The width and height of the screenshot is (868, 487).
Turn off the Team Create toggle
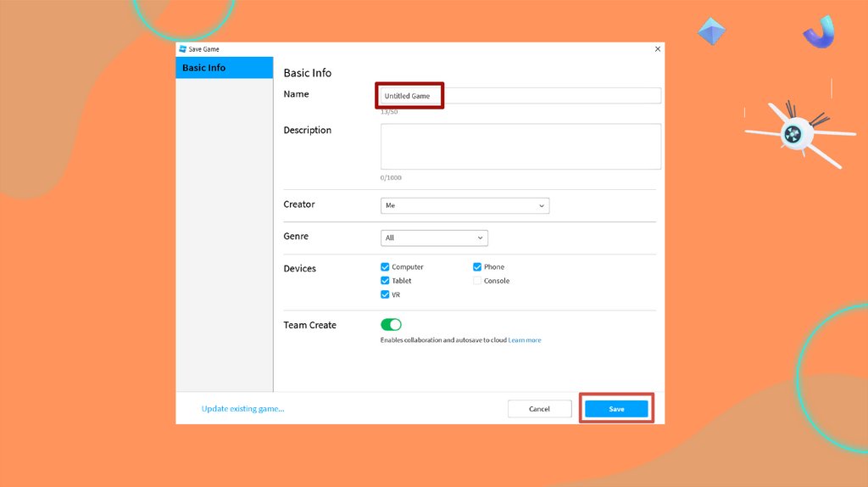pos(391,325)
